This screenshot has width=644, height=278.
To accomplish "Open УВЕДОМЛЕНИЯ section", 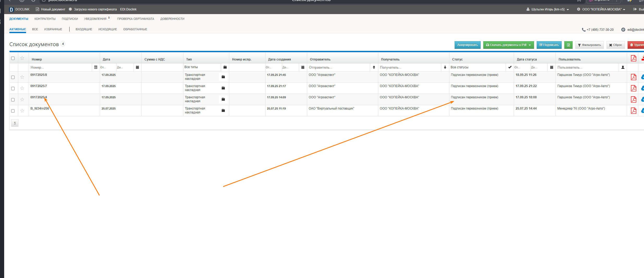I will 95,19.
